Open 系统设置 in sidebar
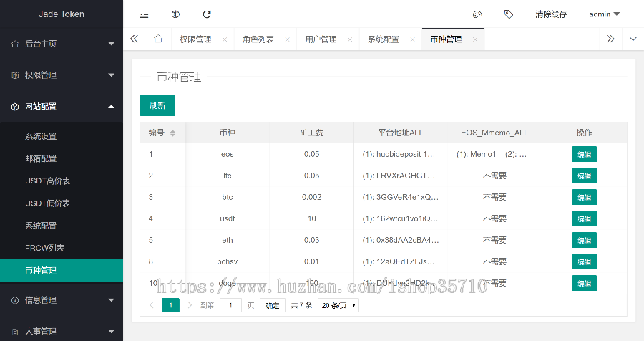 [41, 136]
